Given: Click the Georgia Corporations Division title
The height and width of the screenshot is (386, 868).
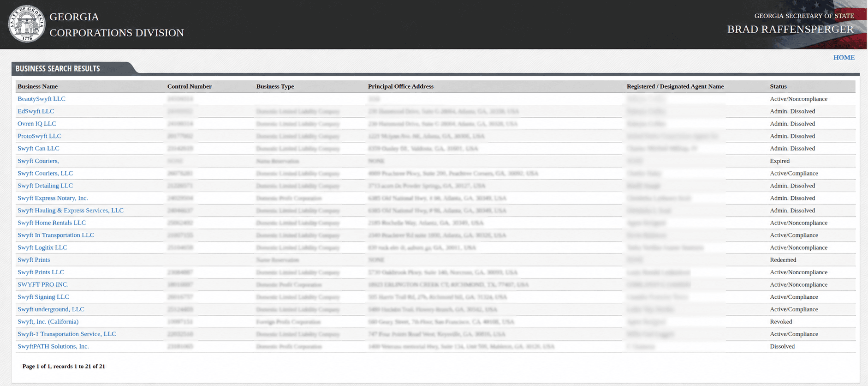Looking at the screenshot, I should point(117,24).
